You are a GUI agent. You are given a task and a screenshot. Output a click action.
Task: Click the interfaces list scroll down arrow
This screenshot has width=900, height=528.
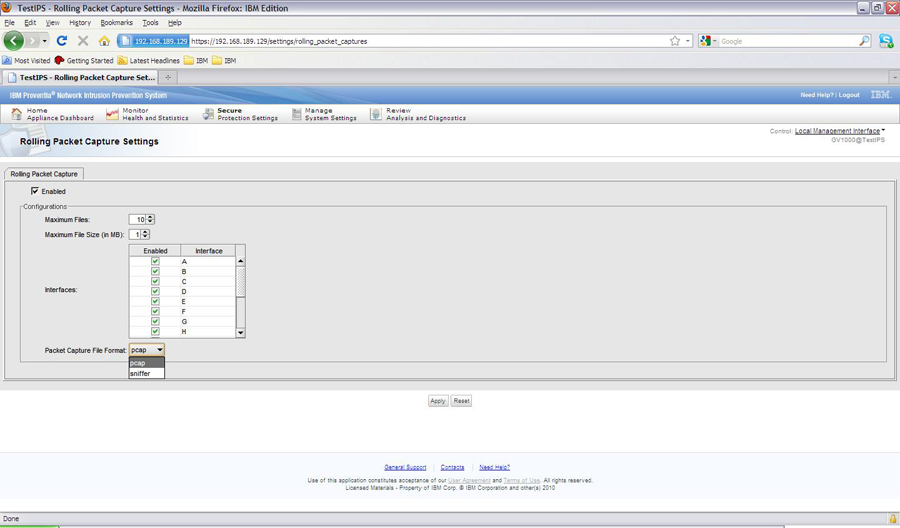point(240,332)
